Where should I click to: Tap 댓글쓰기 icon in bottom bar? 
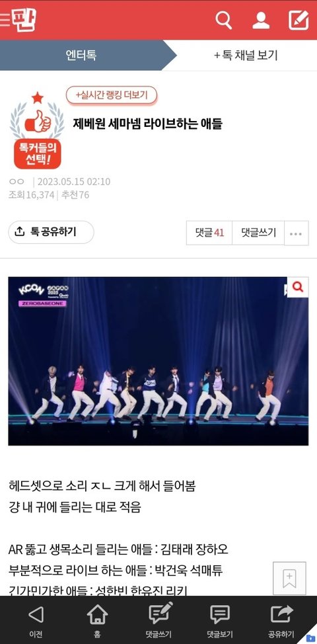click(158, 621)
